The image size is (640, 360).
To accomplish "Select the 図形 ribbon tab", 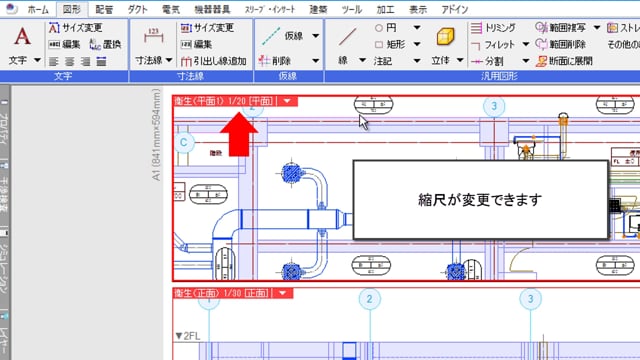I will tap(72, 9).
